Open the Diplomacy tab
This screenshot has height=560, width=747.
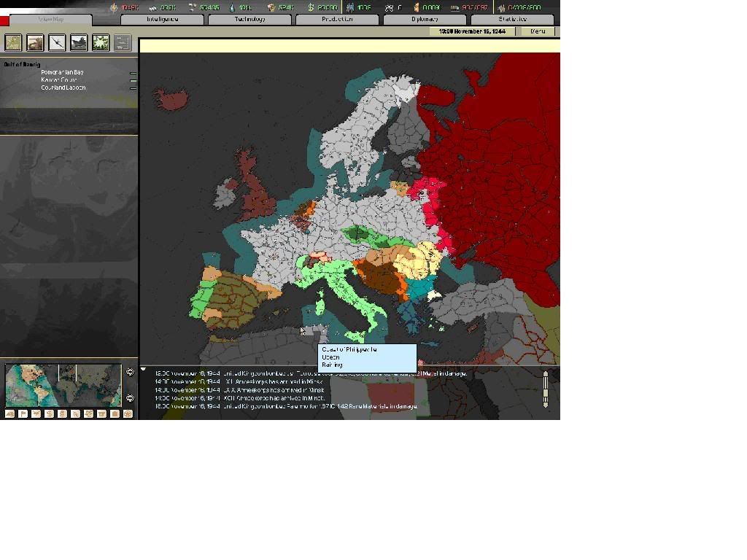click(425, 20)
